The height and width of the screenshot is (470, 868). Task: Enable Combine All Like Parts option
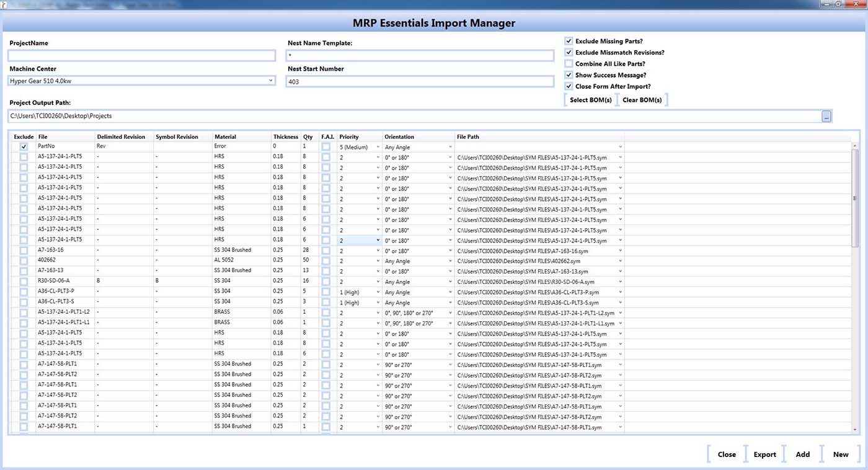click(569, 64)
